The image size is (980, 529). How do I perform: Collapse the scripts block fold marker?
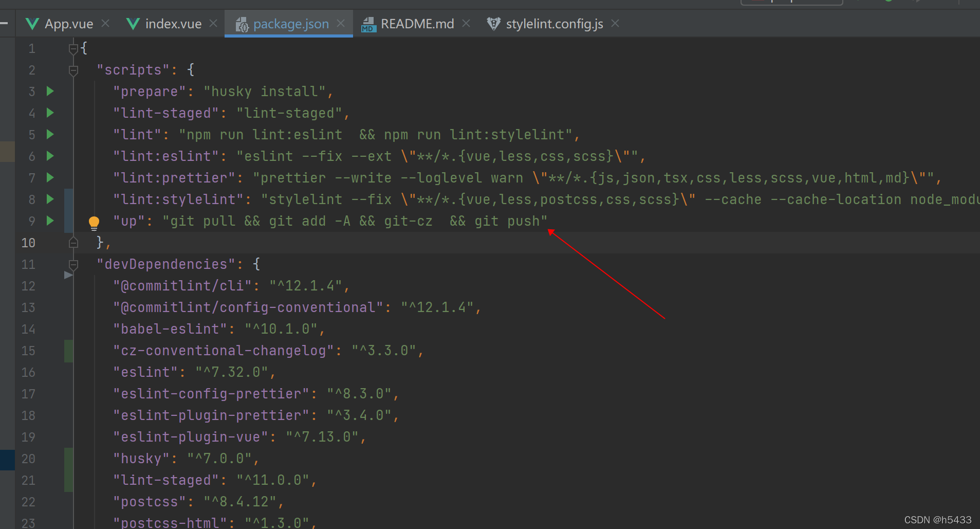(73, 70)
